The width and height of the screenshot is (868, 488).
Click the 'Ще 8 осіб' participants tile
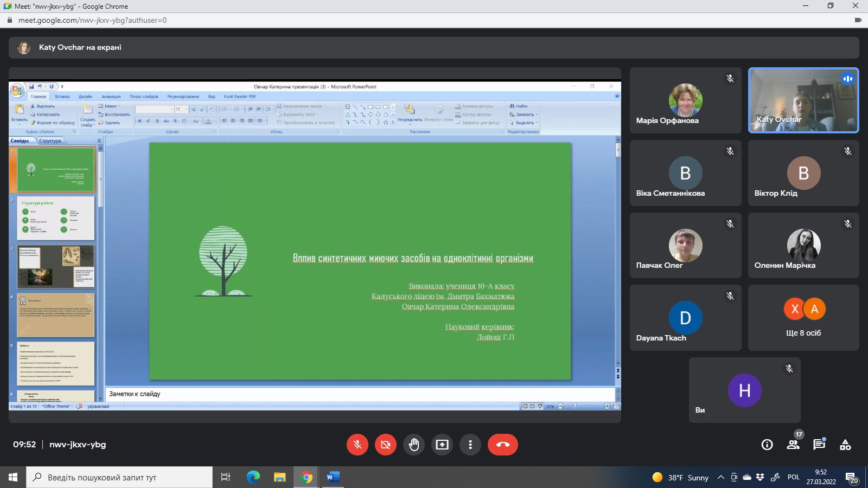803,318
